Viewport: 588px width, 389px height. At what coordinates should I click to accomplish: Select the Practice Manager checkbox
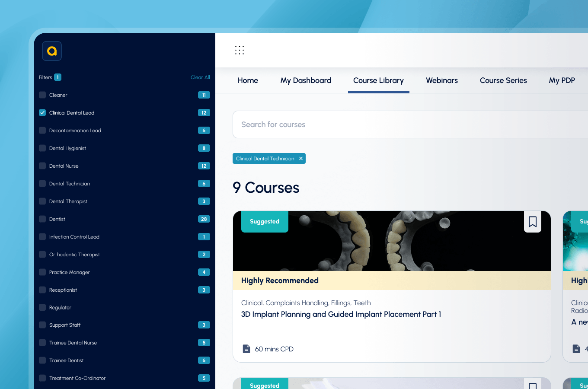click(x=42, y=272)
